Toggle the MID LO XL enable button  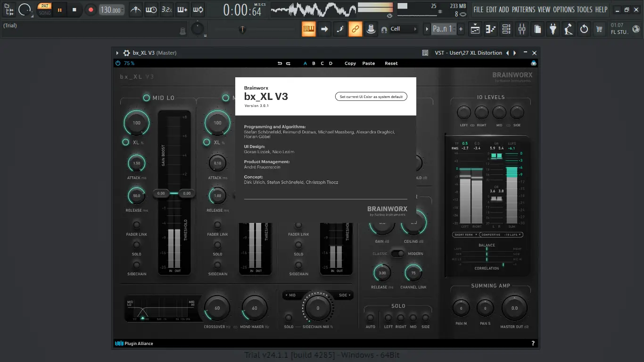125,142
